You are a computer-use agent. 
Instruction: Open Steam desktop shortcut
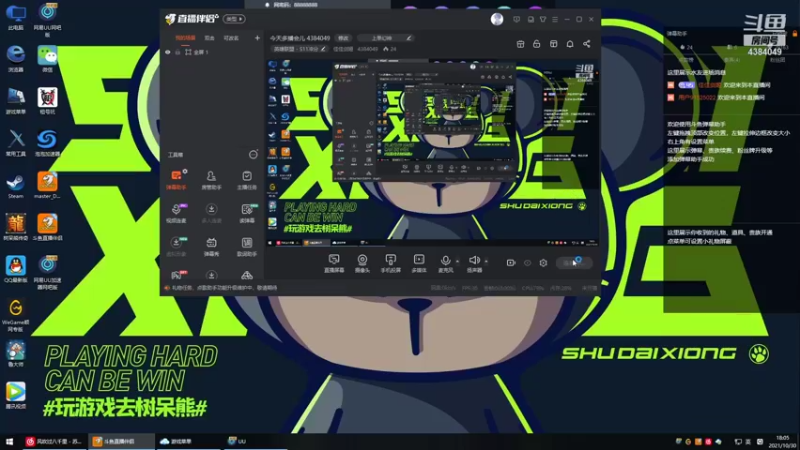(15, 186)
